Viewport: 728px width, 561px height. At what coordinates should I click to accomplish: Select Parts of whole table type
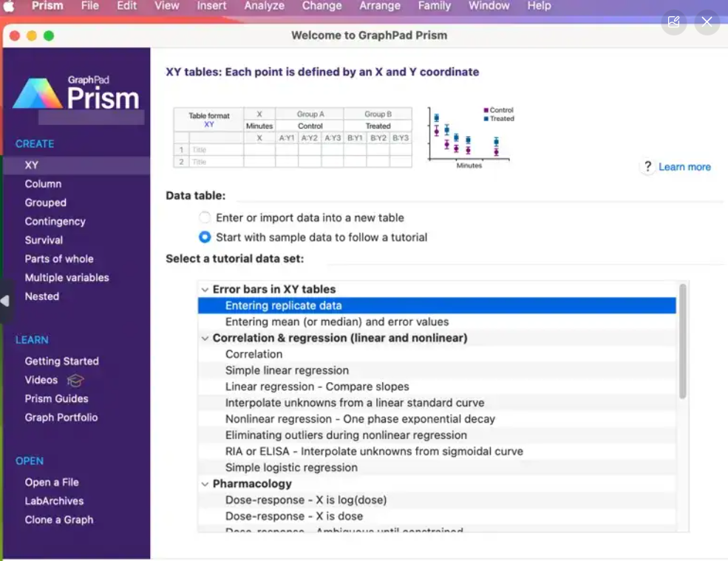59,259
